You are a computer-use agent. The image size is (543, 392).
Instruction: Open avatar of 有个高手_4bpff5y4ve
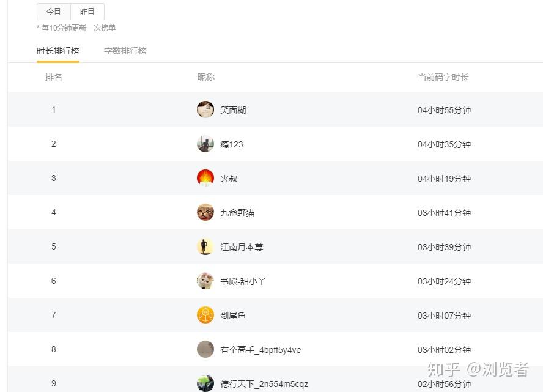coord(205,349)
